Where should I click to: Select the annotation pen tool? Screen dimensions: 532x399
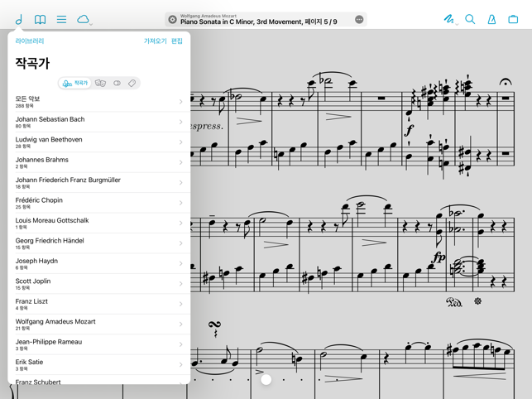449,19
